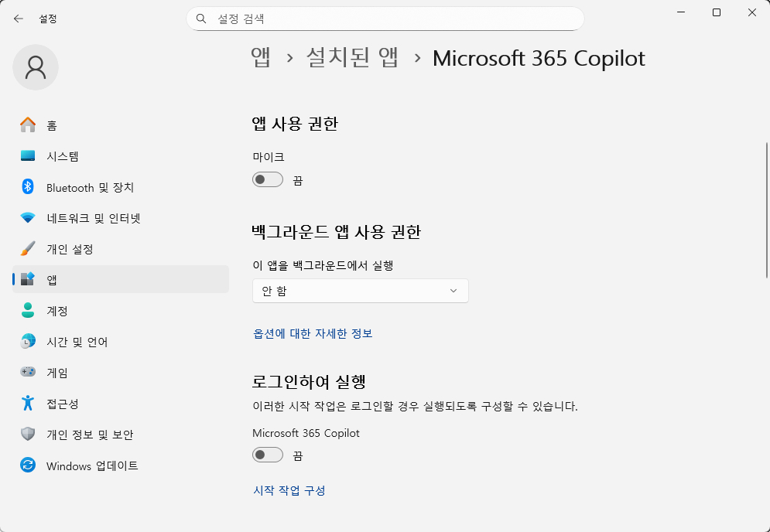This screenshot has height=532, width=770.
Task: Click the 앱 사용 권한 heading
Action: (x=295, y=123)
